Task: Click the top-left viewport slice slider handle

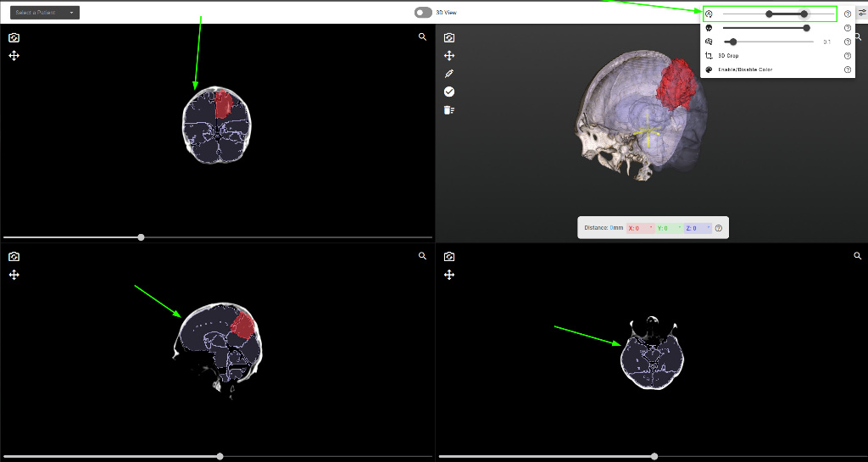Action: (x=141, y=237)
